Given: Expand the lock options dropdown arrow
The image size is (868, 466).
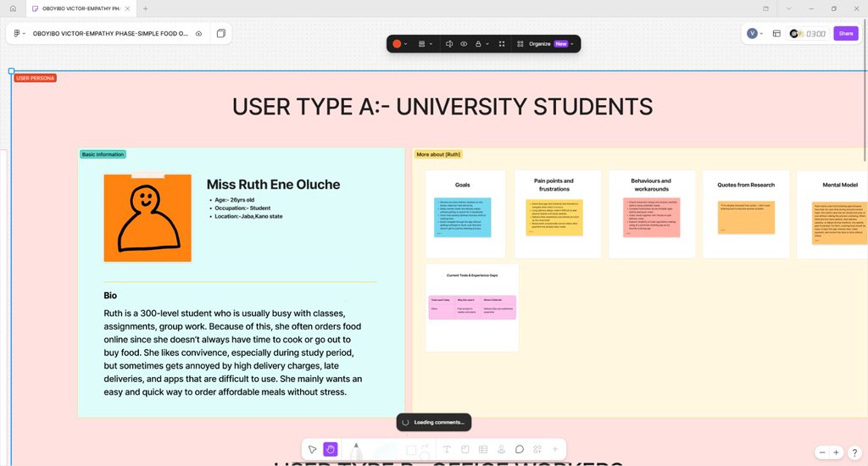Looking at the screenshot, I should (487, 44).
